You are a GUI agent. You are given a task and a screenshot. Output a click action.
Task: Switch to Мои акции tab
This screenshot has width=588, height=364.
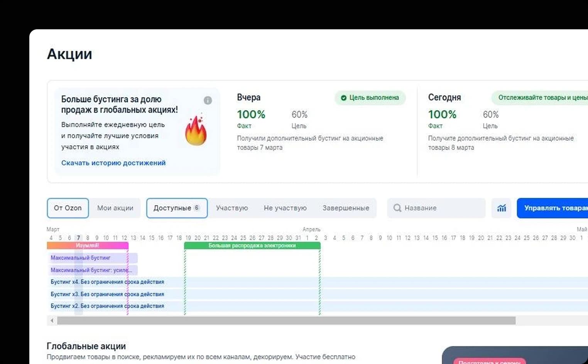pyautogui.click(x=115, y=208)
